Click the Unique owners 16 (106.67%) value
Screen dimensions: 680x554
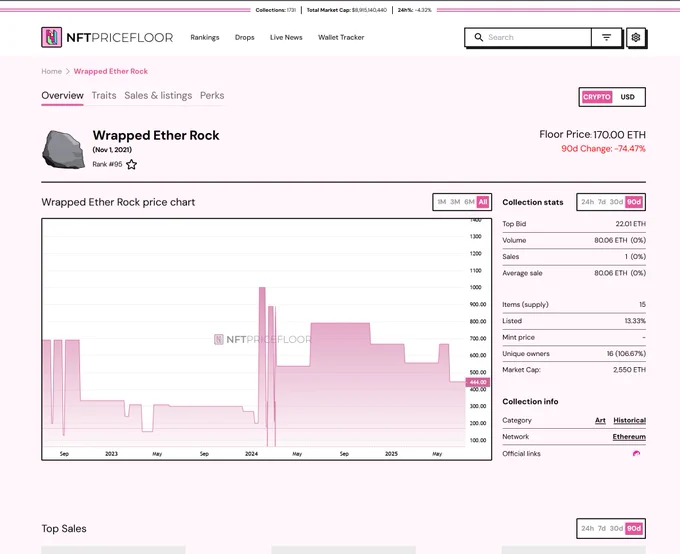click(626, 354)
